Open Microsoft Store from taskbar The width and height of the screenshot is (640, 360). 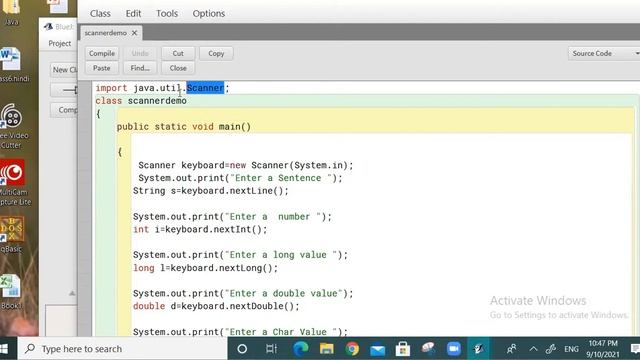pyautogui.click(x=403, y=349)
